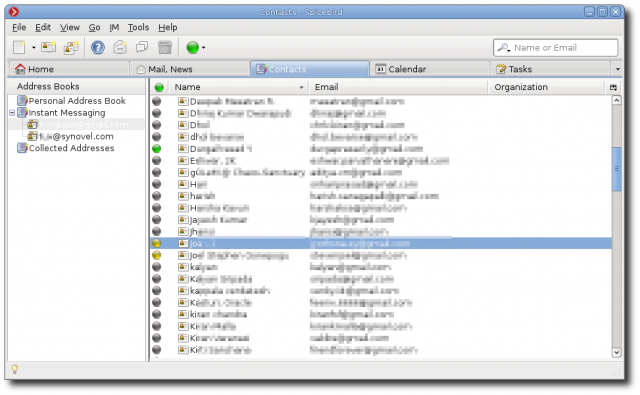
Task: Click the Personal Address Book icon
Action: tap(22, 100)
